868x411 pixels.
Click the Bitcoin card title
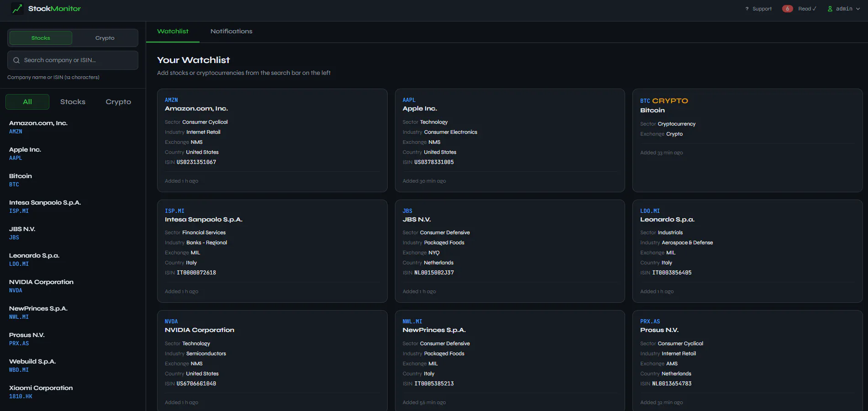click(652, 111)
